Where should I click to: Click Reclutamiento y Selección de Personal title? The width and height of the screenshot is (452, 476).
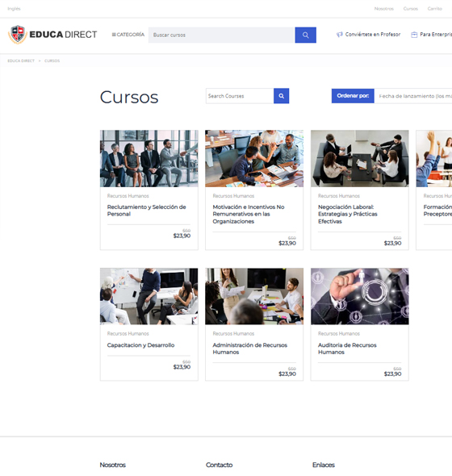(146, 211)
